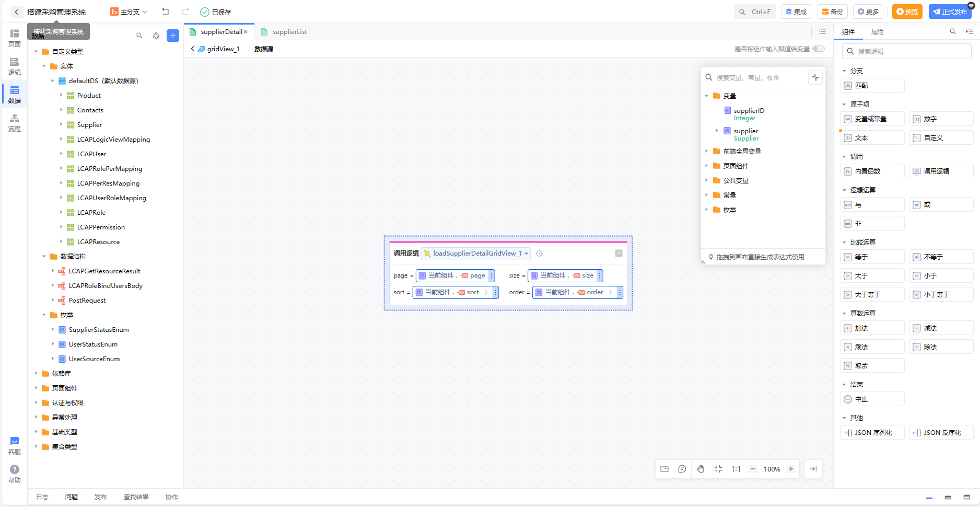Zoom in with the plus button
Image resolution: width=980 pixels, height=507 pixels.
(791, 469)
